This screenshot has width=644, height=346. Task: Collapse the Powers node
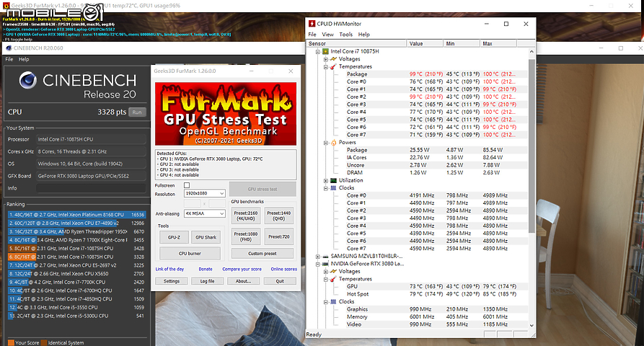326,143
